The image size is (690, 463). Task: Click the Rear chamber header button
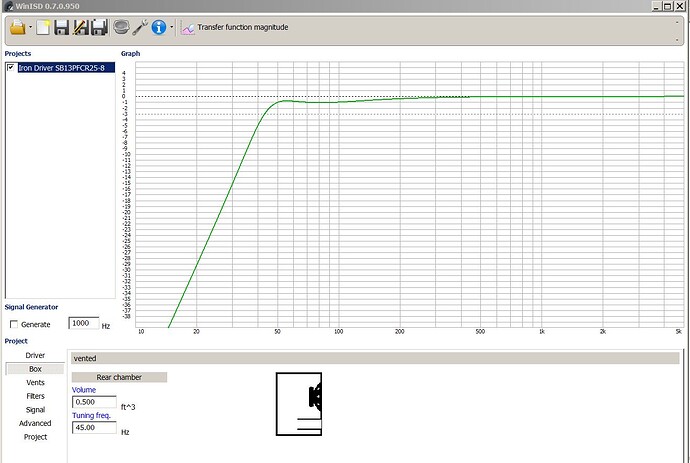coord(119,377)
